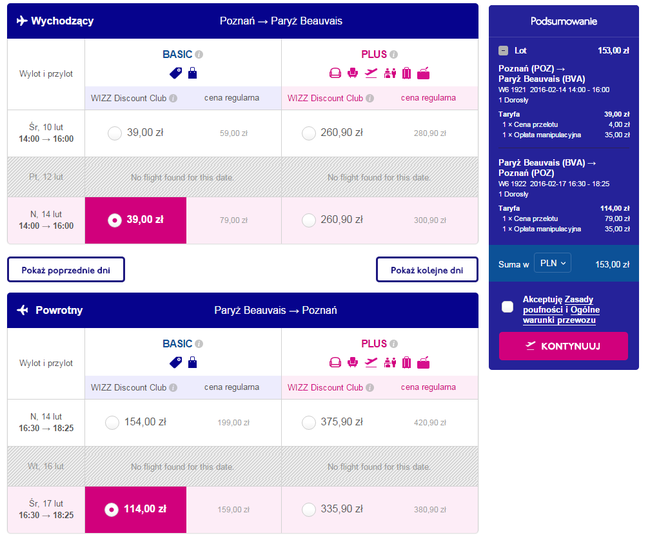Screen dimensions: 650x542
Task: Tick the Akceptuję terms checkbox
Action: pos(508,306)
